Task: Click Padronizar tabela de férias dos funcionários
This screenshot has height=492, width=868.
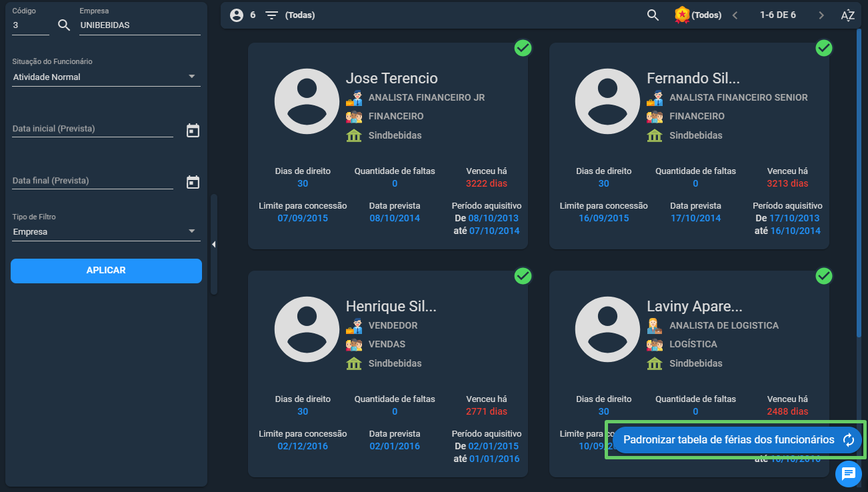Action: coord(737,440)
